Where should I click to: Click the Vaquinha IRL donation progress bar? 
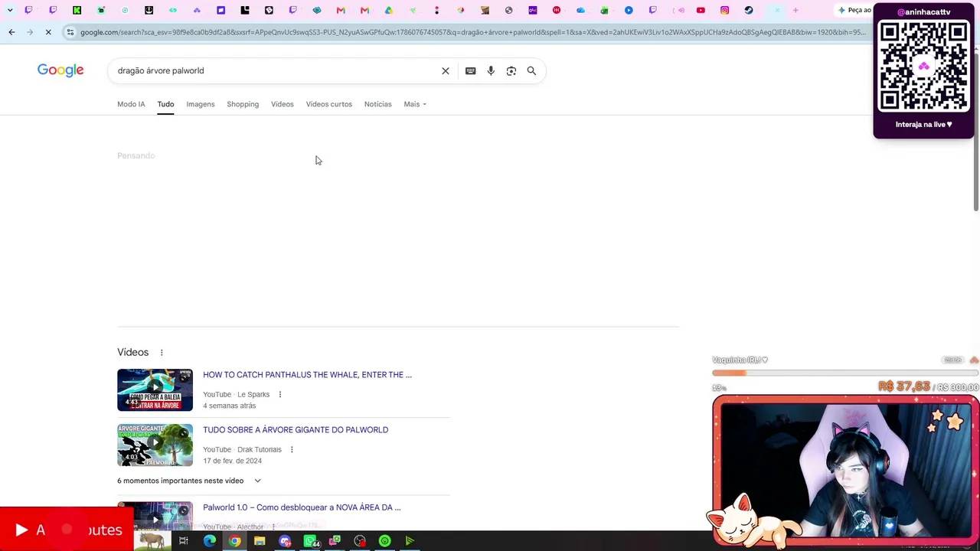[x=845, y=373]
